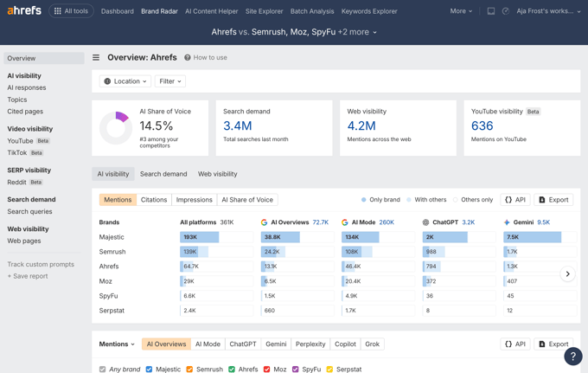Uncheck the Semrush brand checkbox
The image size is (588, 373).
point(189,370)
